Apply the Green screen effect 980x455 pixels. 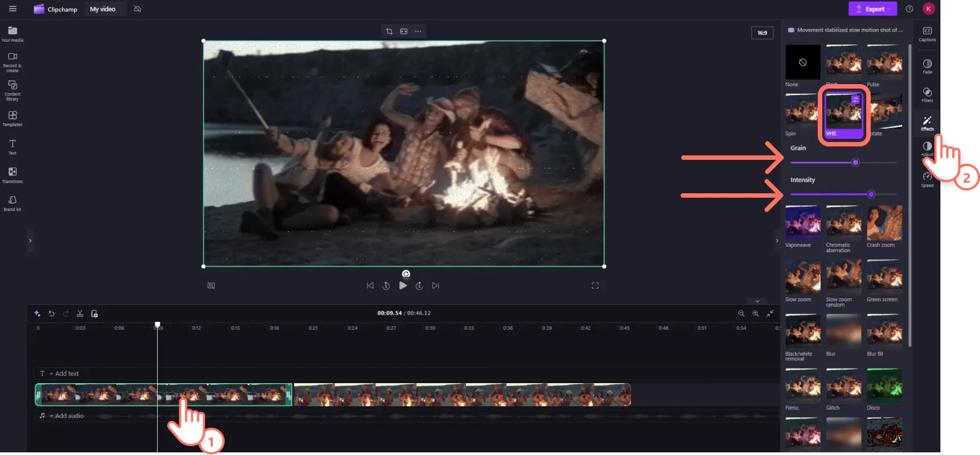coord(884,277)
